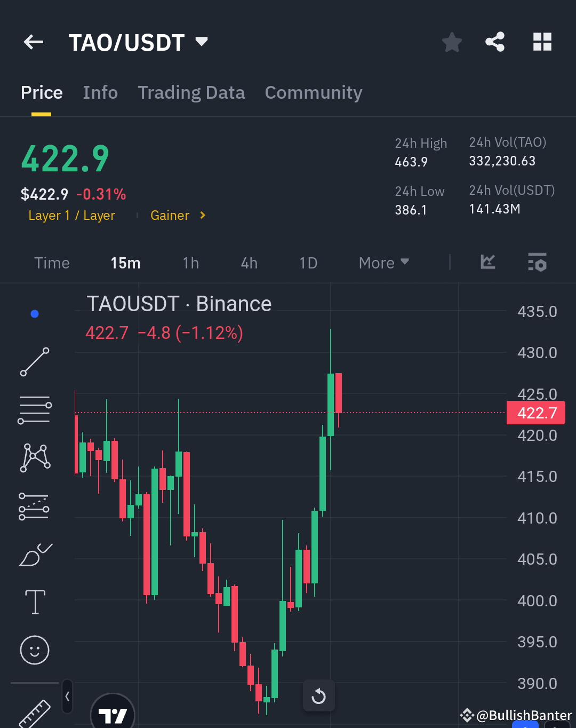Select the pattern drawing tool

point(34,456)
